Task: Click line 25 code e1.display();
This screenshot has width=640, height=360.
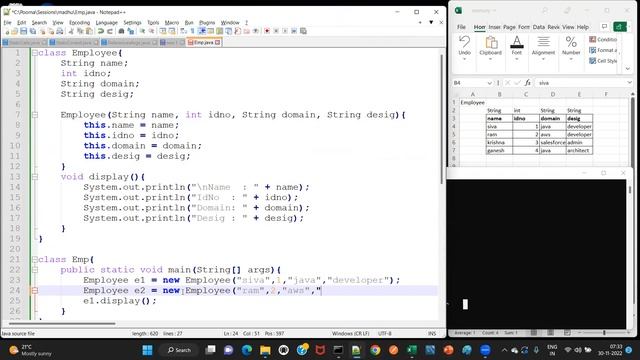Action: click(120, 301)
